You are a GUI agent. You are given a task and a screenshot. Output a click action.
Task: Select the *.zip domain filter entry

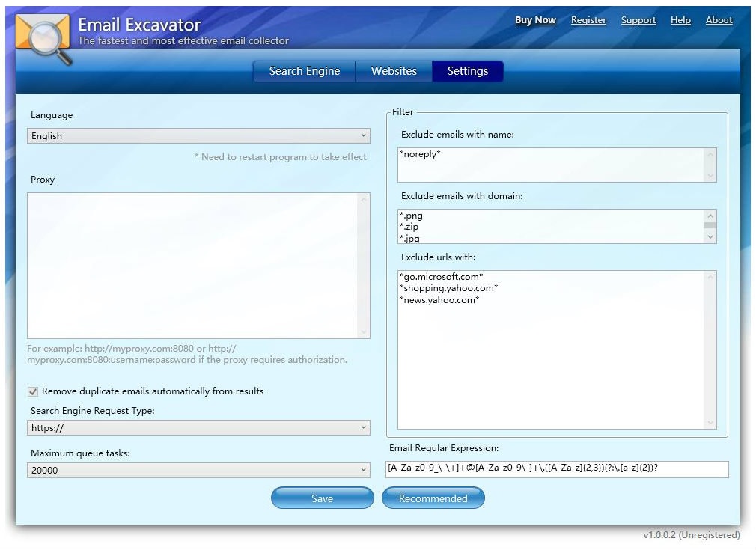click(x=409, y=227)
